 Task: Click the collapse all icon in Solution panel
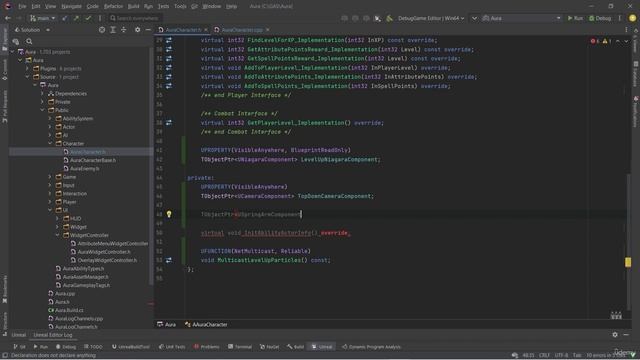124,30
